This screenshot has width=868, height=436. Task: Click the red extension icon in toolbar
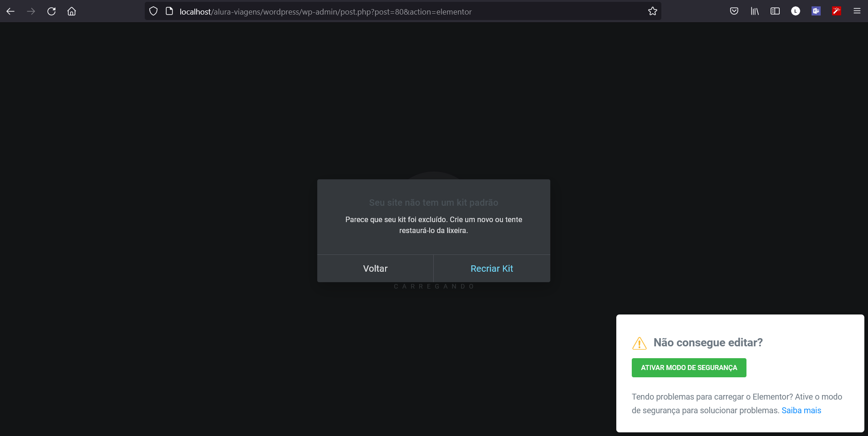coord(837,11)
